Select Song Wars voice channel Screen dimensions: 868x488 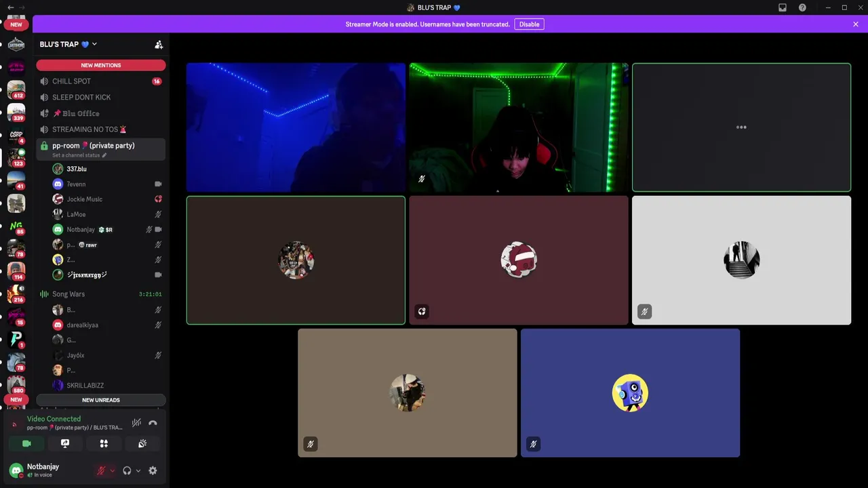point(101,294)
